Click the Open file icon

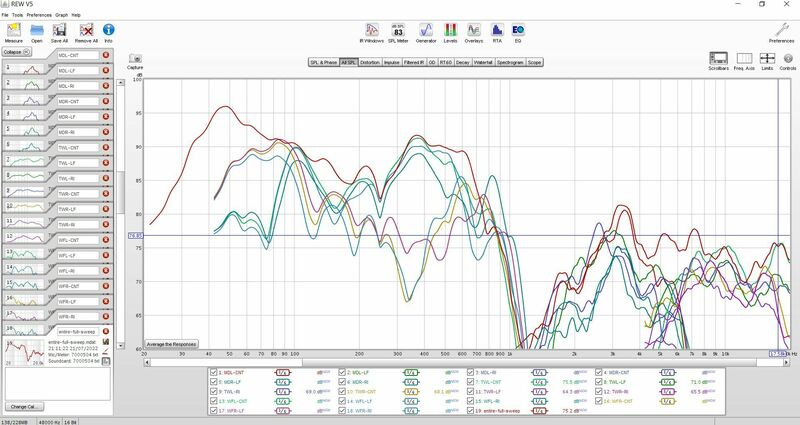[37, 31]
